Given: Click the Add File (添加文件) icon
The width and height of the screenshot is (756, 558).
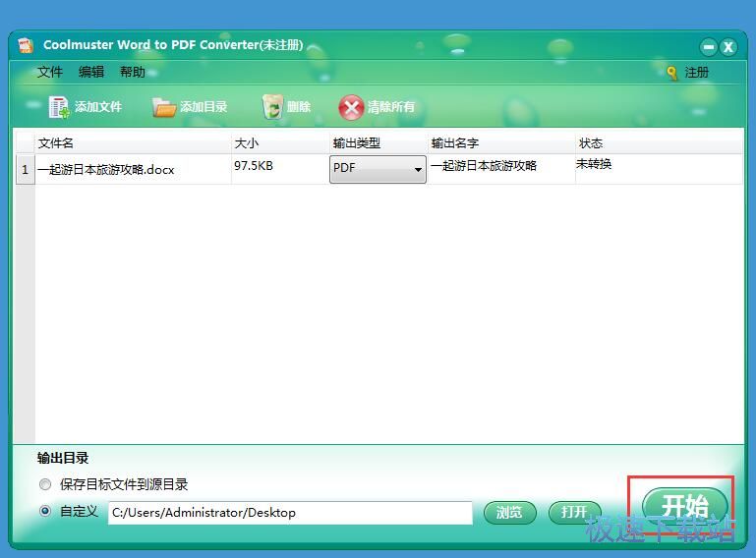Looking at the screenshot, I should [59, 107].
